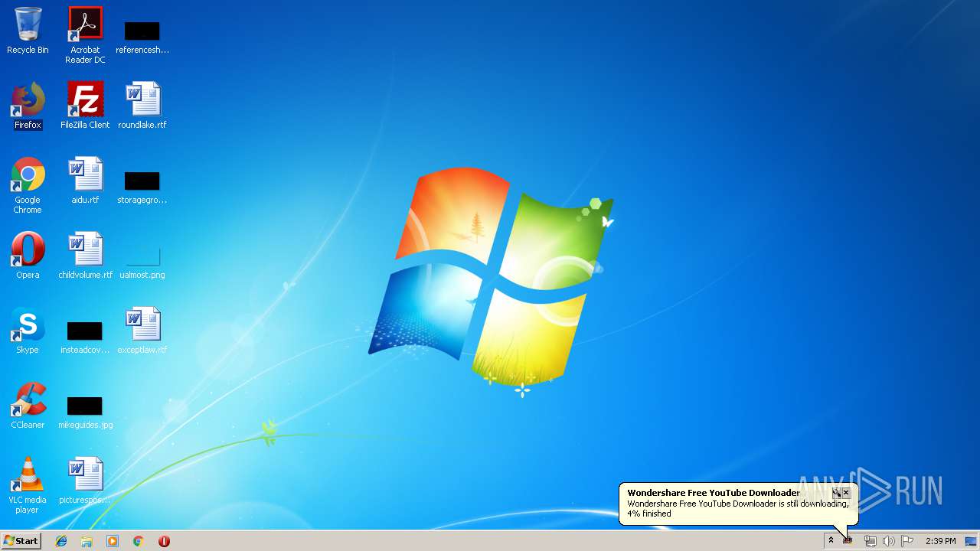Open the volume speaker tray icon
Image resolution: width=980 pixels, height=551 pixels.
[x=889, y=541]
